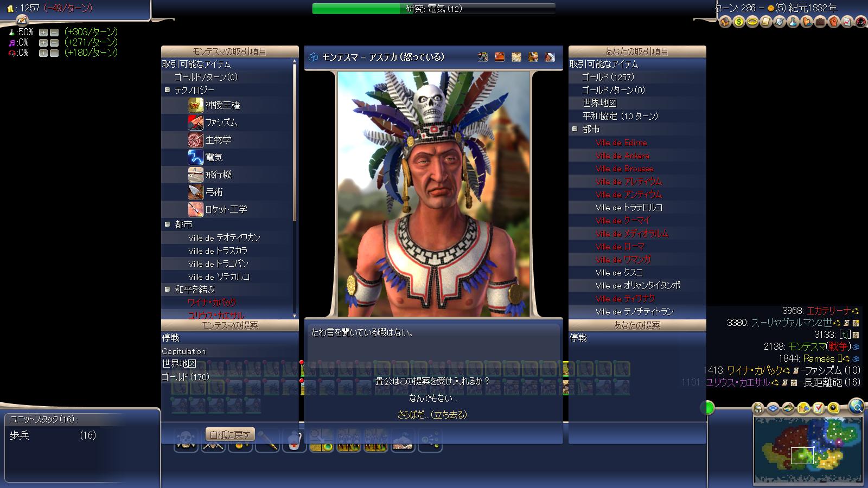Image resolution: width=868 pixels, height=488 pixels.
Task: Click the world minimap
Action: (x=809, y=451)
